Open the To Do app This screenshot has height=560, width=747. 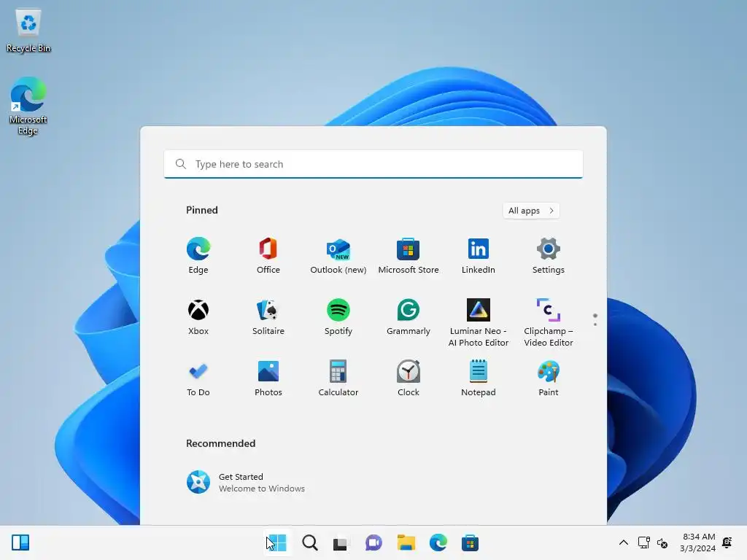tap(198, 378)
